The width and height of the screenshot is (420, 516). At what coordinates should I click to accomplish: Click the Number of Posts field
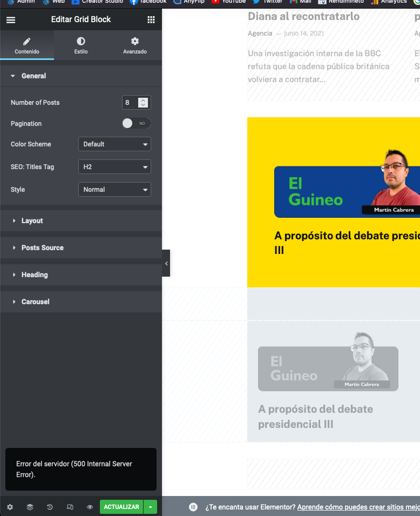tap(131, 103)
